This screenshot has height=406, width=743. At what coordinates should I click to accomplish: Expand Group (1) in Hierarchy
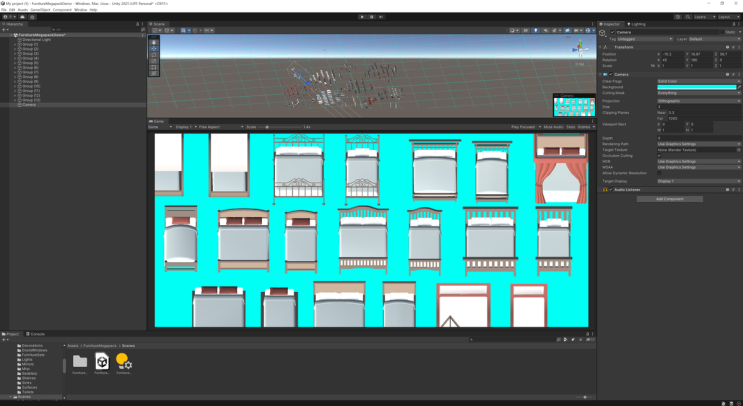(15, 44)
